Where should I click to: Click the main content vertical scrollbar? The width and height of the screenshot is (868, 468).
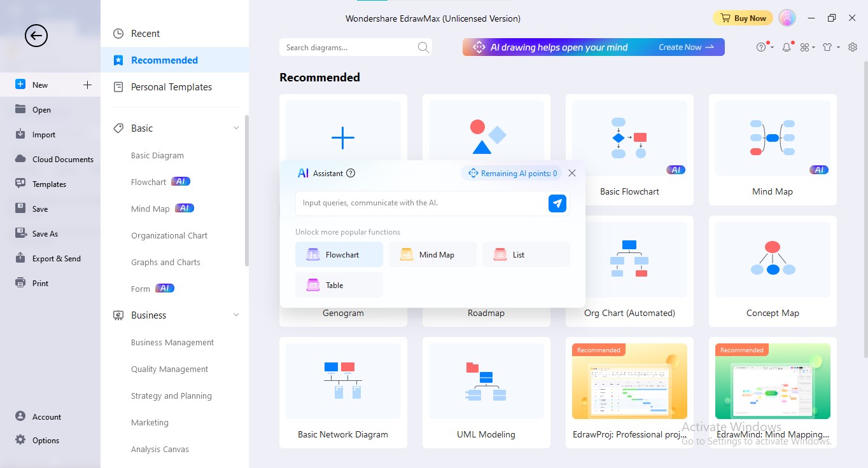click(865, 210)
